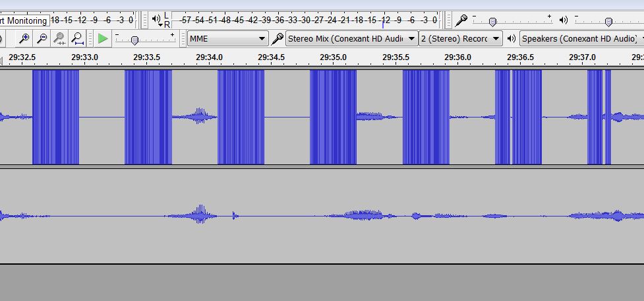The height and width of the screenshot is (301, 644).
Task: Open the Speakers playback device dropdown
Action: point(581,39)
